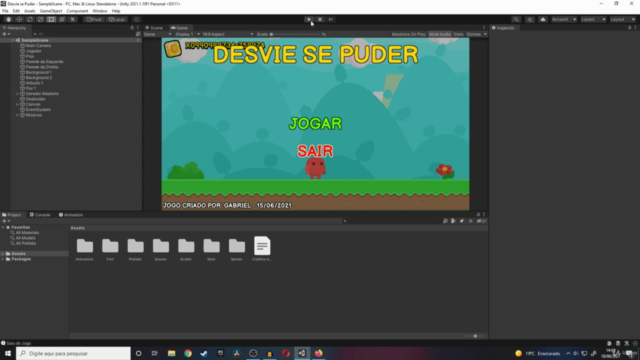Open the Gizmos dropdown arrow

(485, 34)
